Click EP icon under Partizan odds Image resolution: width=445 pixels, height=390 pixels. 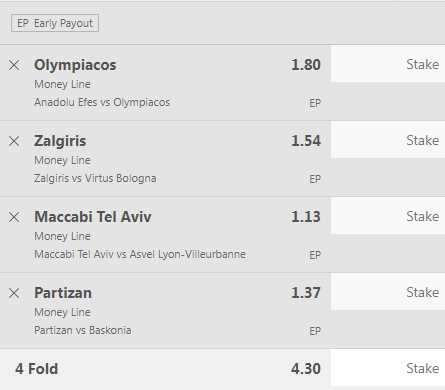[x=315, y=331]
